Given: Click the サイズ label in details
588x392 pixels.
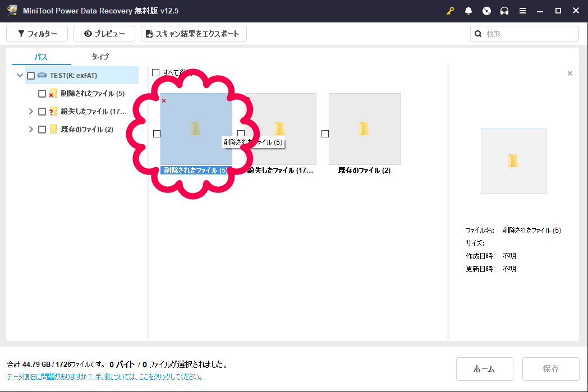Looking at the screenshot, I should click(475, 243).
